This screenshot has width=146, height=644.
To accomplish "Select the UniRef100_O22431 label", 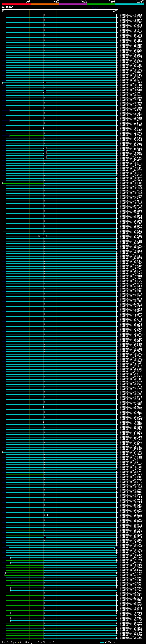I will pos(131,123).
